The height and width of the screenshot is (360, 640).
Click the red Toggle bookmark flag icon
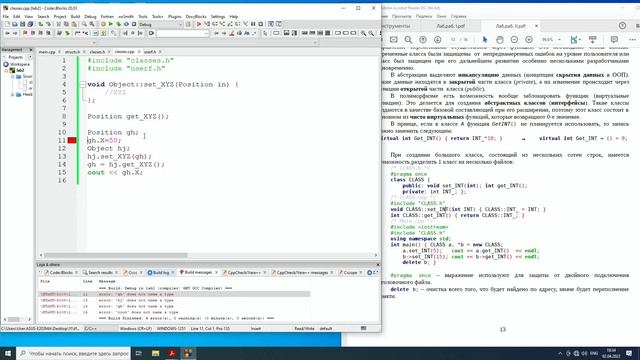tap(25, 33)
